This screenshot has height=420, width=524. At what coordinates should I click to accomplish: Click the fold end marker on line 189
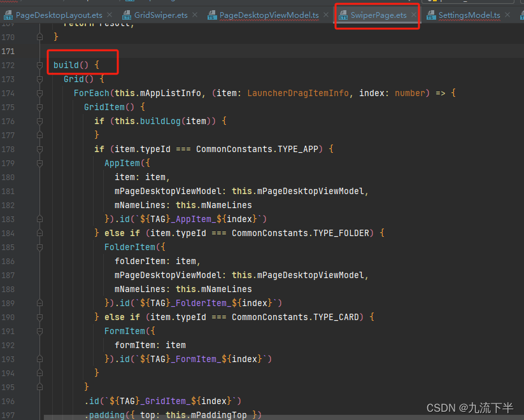[39, 303]
